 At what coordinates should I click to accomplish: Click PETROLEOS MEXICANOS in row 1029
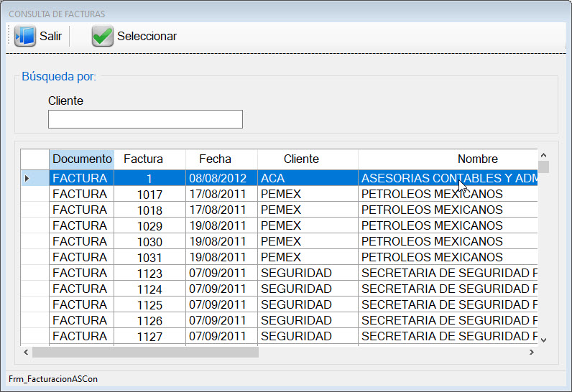click(x=448, y=225)
